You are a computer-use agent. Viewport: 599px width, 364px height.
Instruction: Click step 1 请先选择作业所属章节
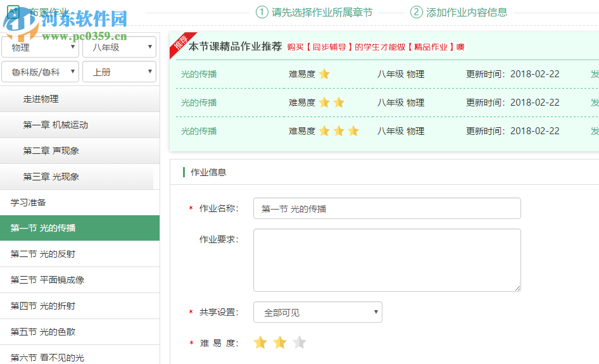314,12
